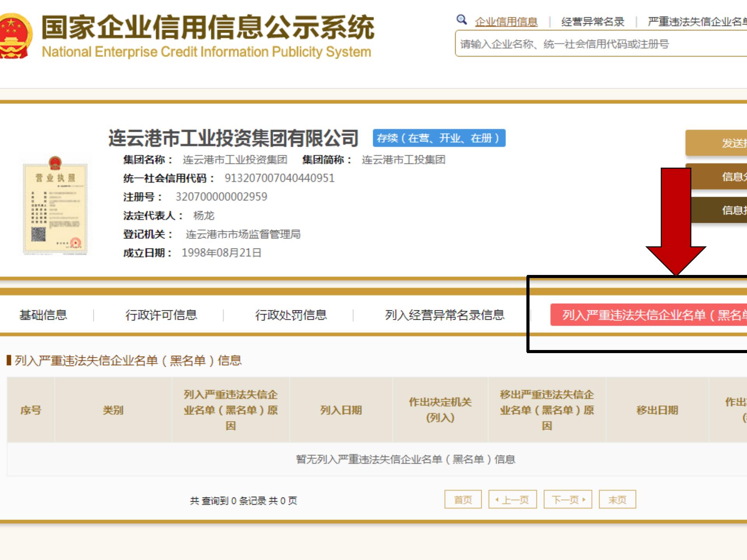Select the 经营异常名录 search category
The image size is (747, 560).
click(x=593, y=22)
